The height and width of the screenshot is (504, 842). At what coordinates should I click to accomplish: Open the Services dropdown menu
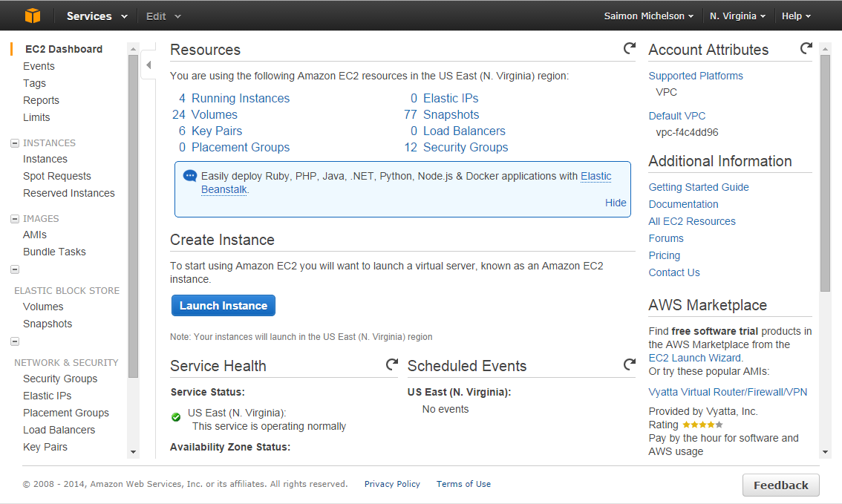pos(97,16)
